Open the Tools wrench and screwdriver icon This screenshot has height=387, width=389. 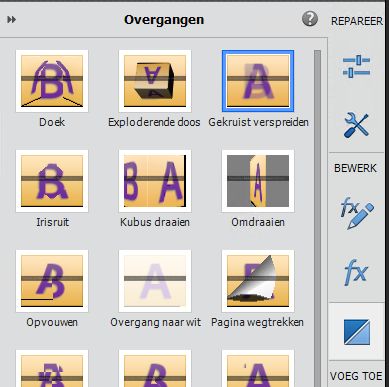(356, 125)
